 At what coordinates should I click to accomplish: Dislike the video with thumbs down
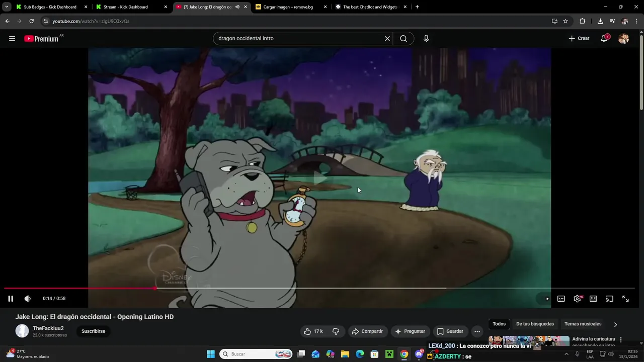point(336,331)
